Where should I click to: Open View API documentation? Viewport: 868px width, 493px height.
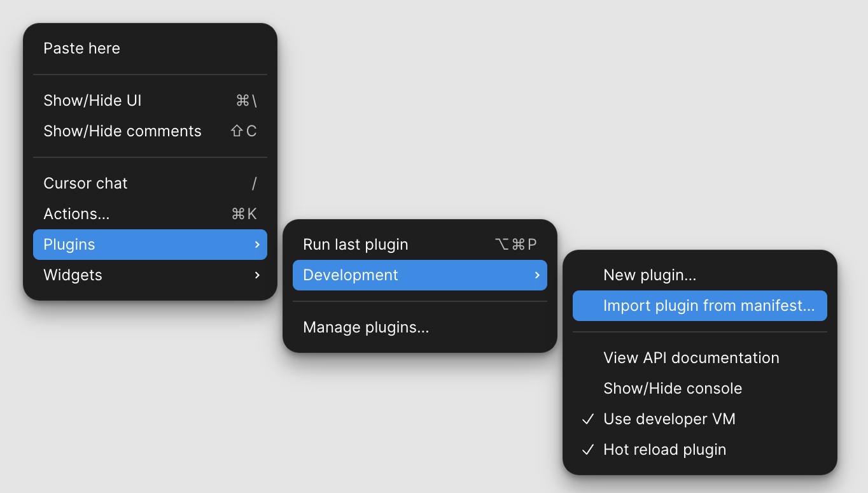click(x=691, y=358)
